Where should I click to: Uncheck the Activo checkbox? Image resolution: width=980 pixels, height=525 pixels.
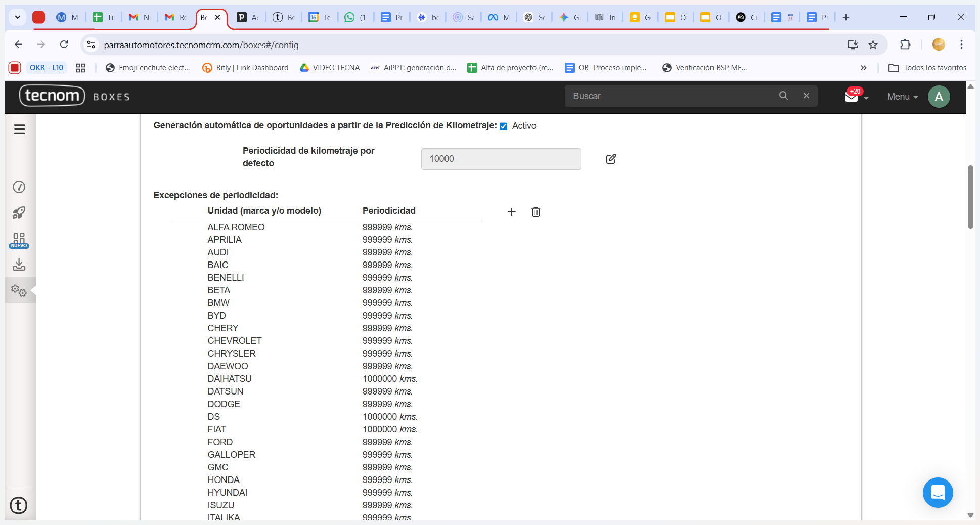coord(504,126)
